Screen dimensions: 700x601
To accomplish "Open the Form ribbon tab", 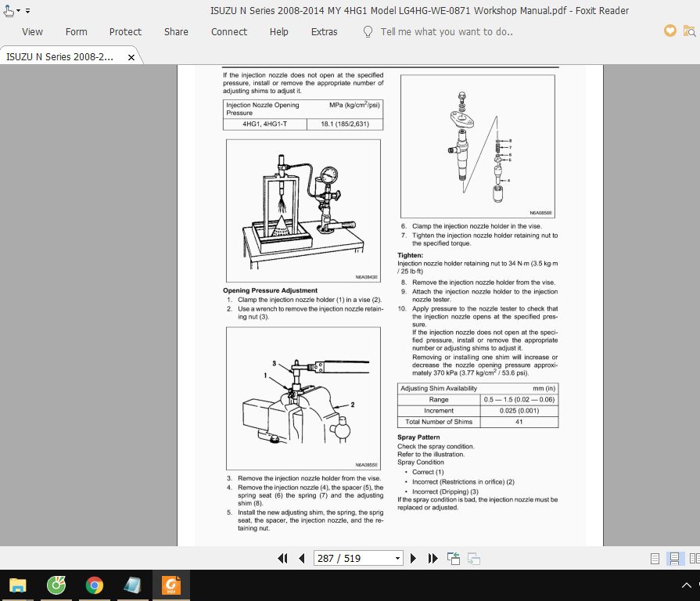I will point(77,32).
